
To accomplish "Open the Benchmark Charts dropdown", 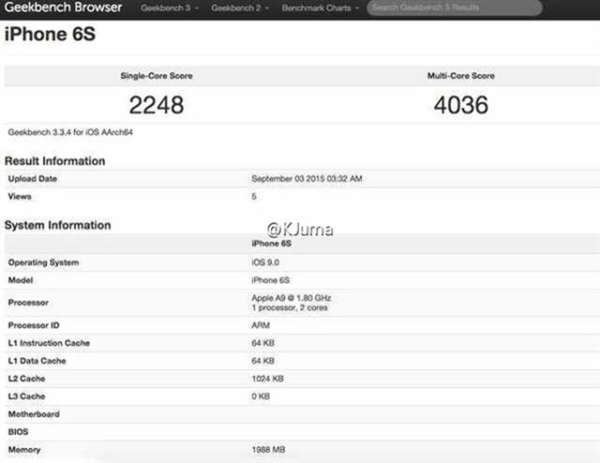I will point(320,8).
